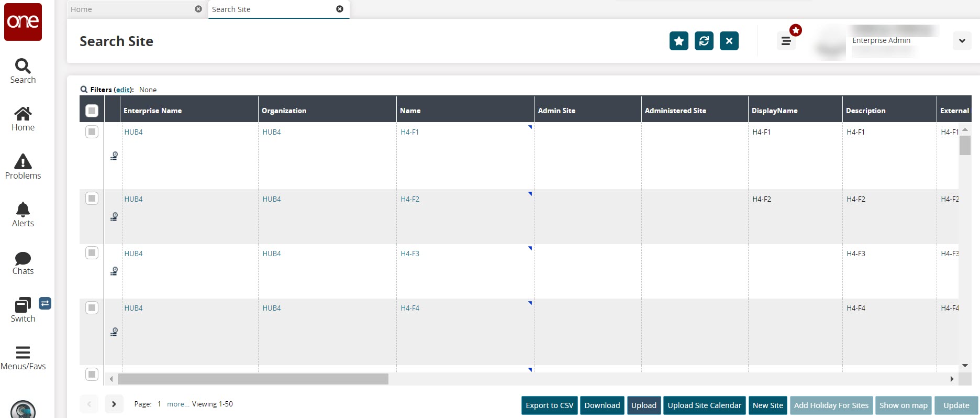
Task: Open H4-F3 name context menu triangle
Action: tap(530, 248)
